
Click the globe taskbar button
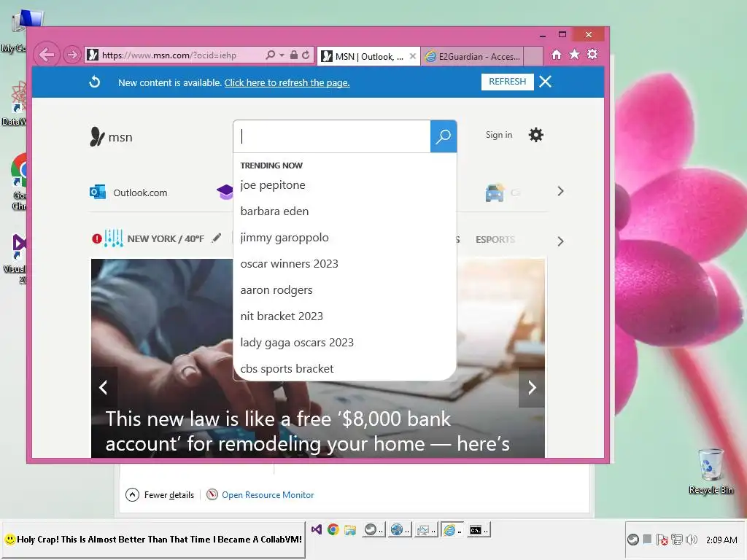point(399,530)
